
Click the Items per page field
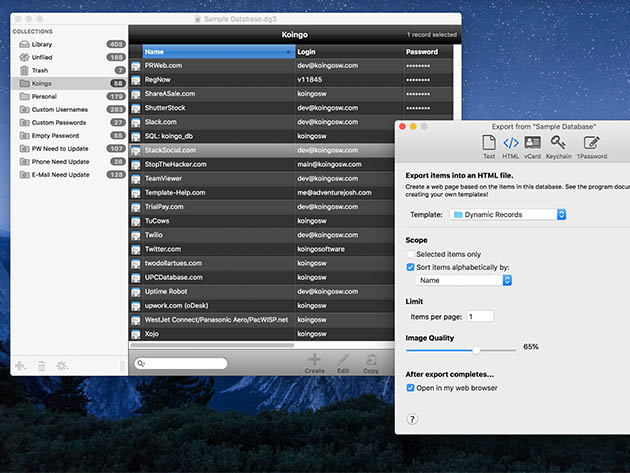coord(479,316)
